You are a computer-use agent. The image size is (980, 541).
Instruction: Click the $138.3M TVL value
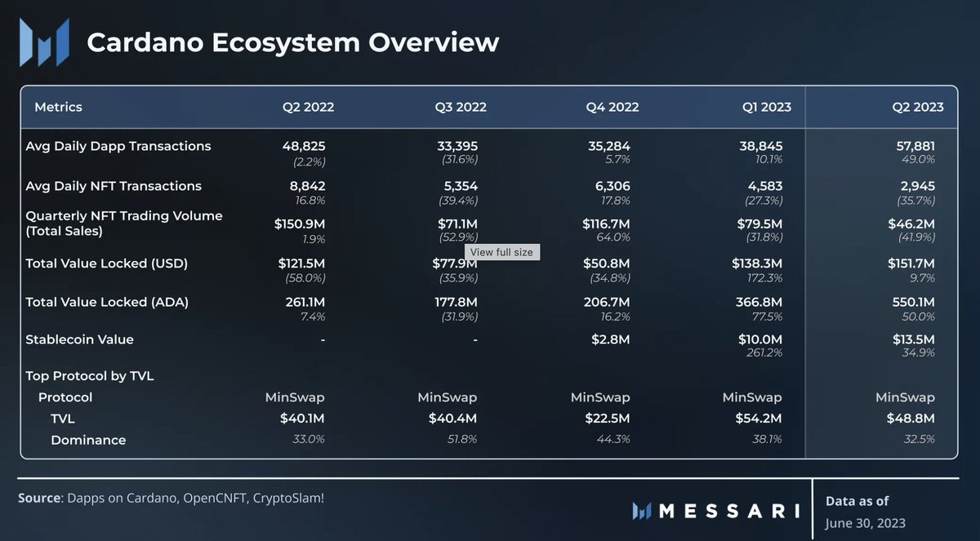(758, 264)
